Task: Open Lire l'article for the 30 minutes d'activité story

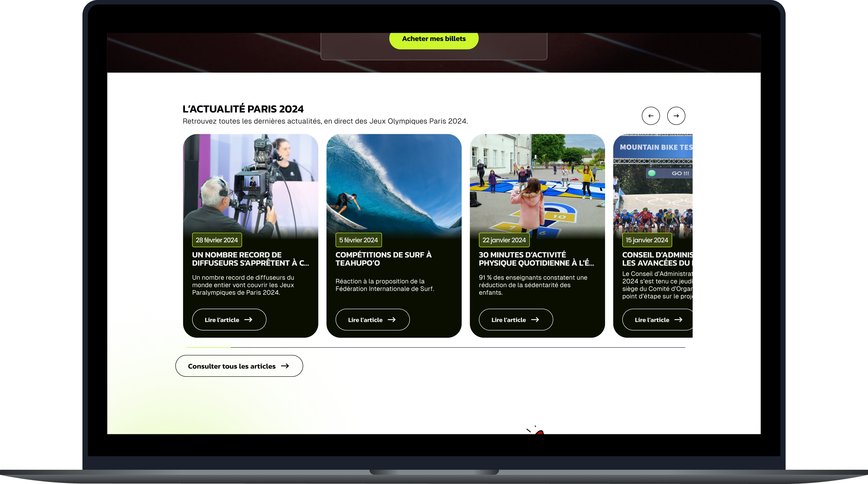Action: tap(516, 319)
